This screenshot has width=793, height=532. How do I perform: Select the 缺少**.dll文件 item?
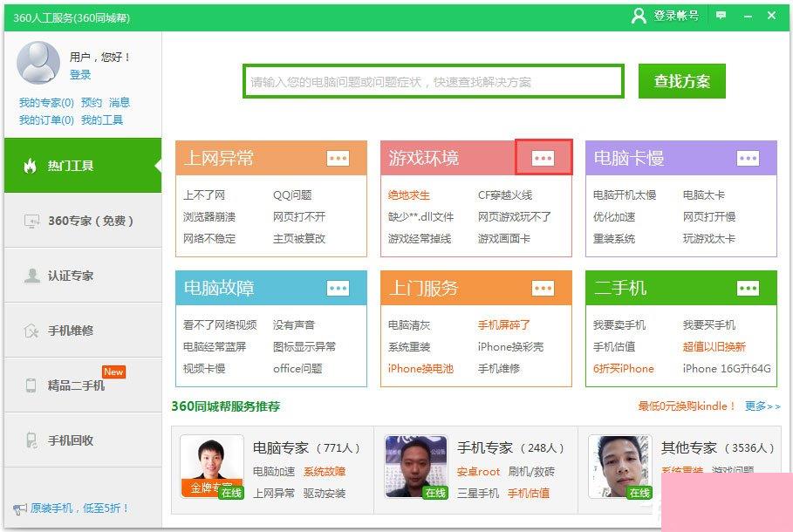pyautogui.click(x=420, y=217)
